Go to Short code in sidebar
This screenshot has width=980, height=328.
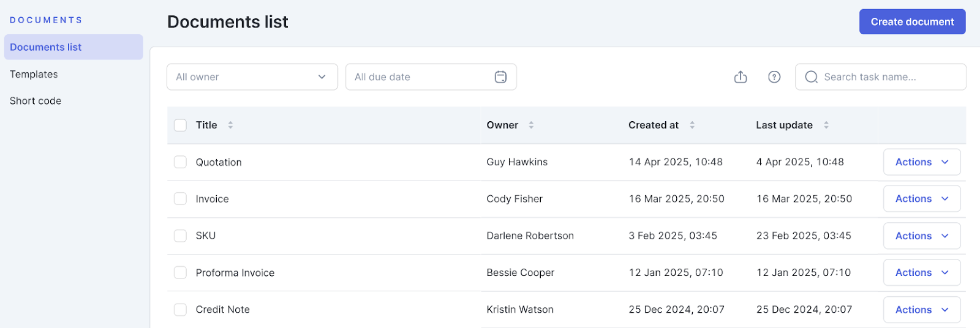36,101
